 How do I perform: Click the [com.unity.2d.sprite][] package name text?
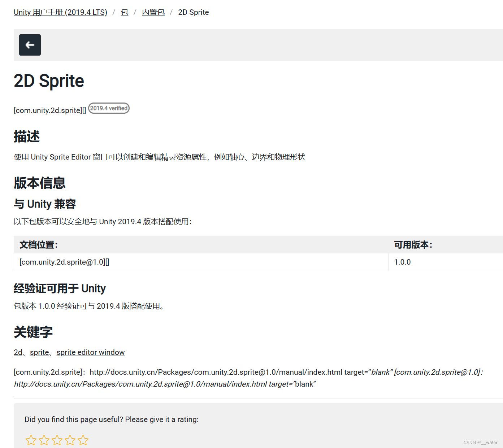tap(50, 110)
